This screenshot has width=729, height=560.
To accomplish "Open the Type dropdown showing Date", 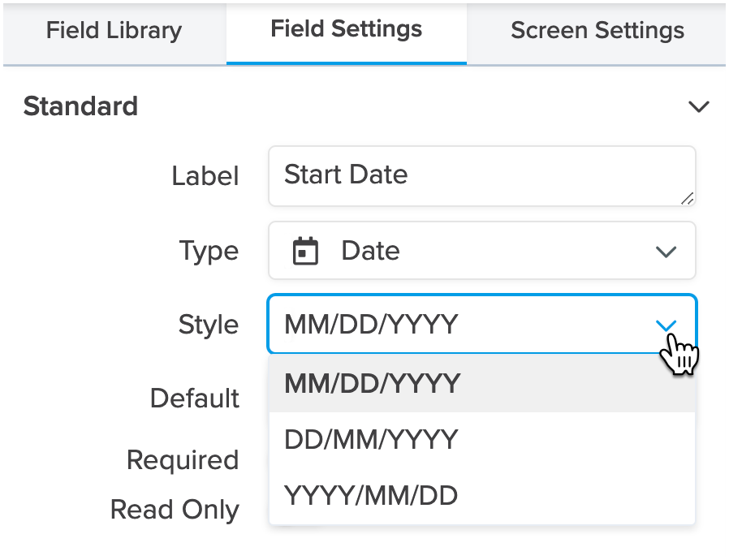I will (482, 251).
